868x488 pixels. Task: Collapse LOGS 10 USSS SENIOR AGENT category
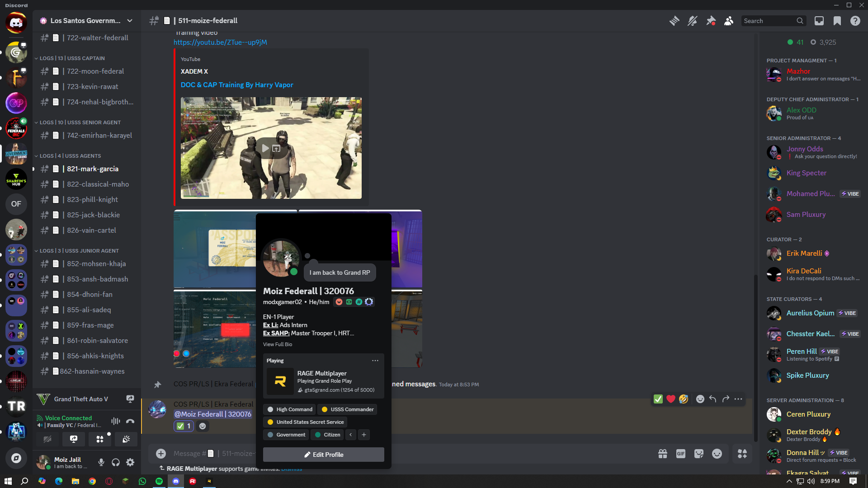[x=80, y=122]
